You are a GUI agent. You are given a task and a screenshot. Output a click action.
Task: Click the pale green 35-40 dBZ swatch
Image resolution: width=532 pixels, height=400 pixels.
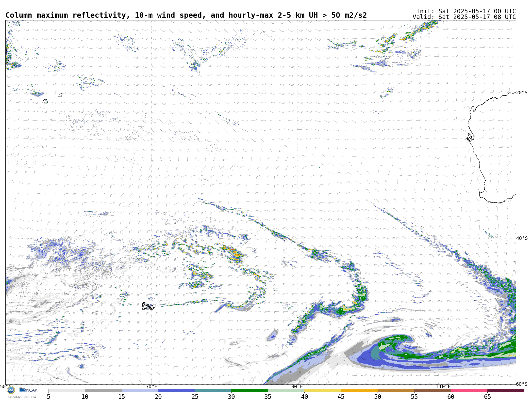(x=286, y=390)
